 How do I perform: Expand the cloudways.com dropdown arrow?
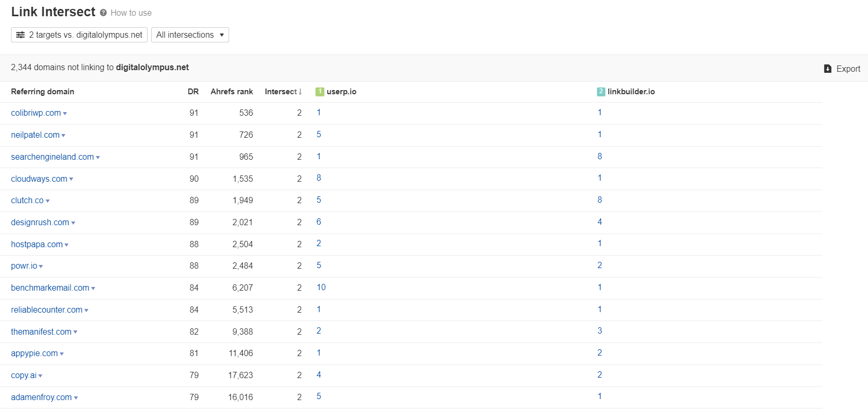coord(71,179)
